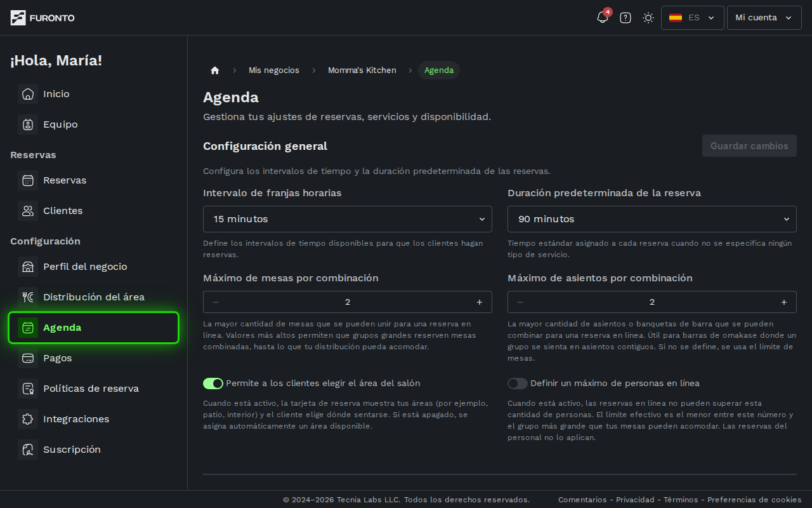Open the notifications bell
This screenshot has height=508, width=812.
[x=603, y=18]
